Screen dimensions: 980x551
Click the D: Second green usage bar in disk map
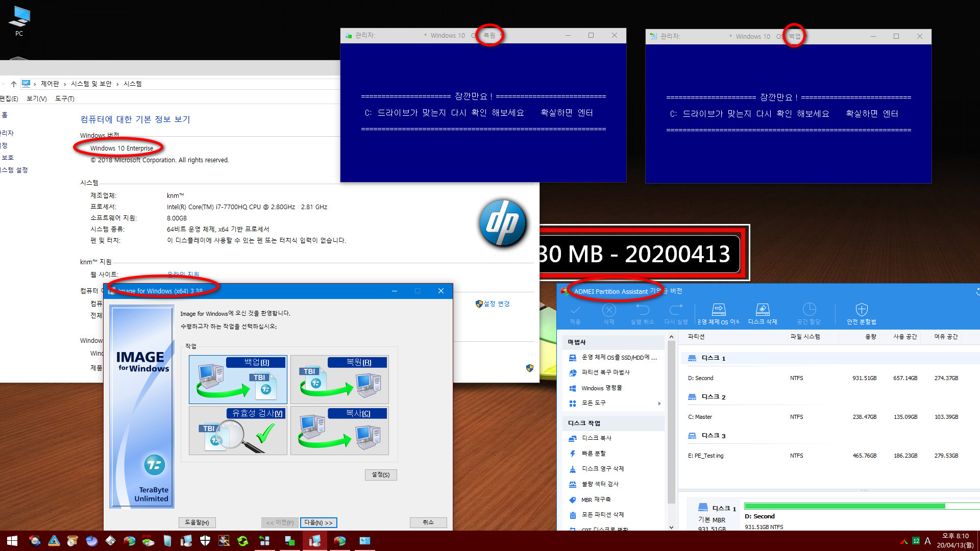click(x=845, y=506)
